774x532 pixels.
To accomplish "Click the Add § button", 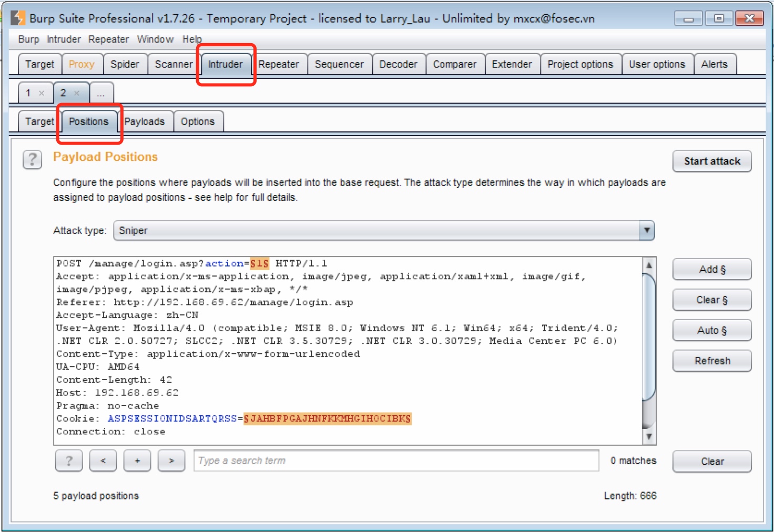I will click(712, 270).
